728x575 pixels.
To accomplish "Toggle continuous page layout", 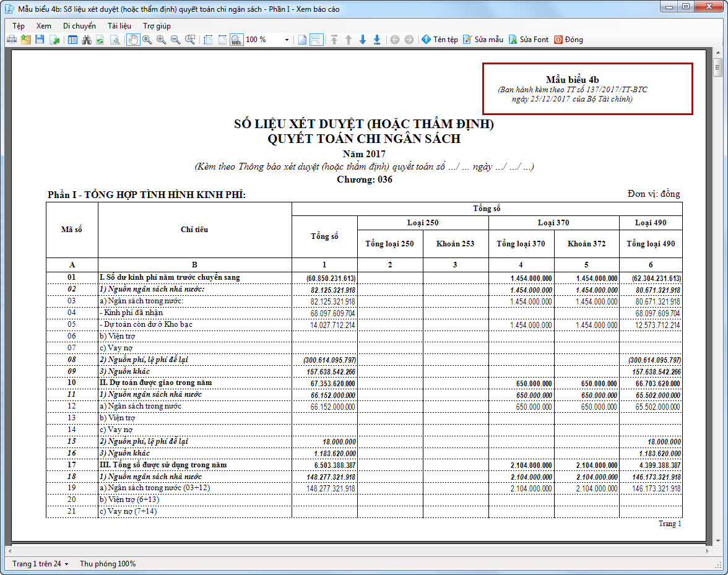I will [x=316, y=40].
